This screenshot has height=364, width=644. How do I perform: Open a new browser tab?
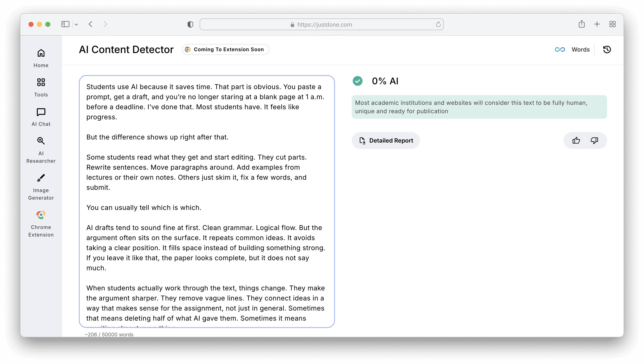(597, 24)
